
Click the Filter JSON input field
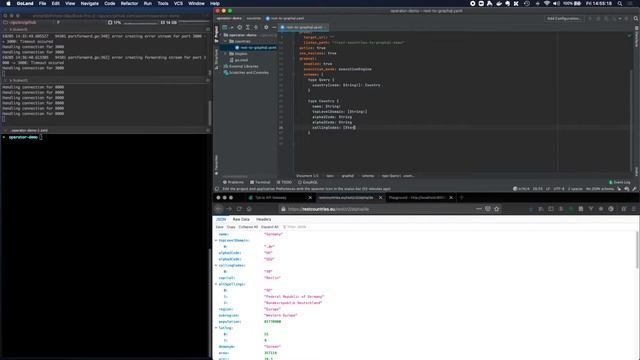tap(297, 227)
